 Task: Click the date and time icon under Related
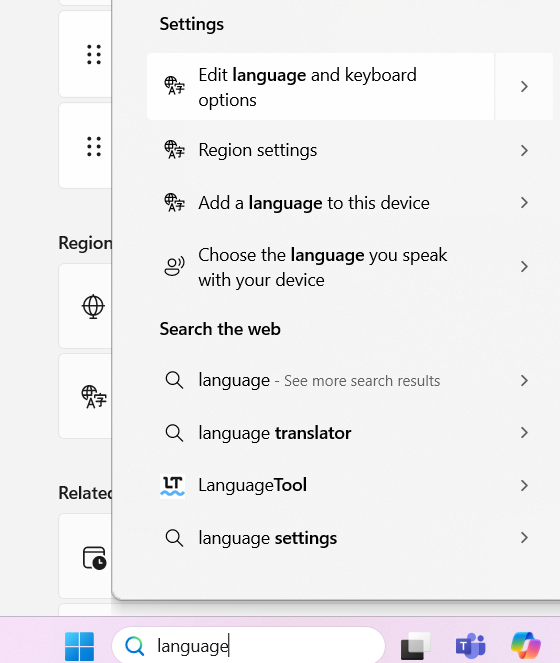click(94, 558)
